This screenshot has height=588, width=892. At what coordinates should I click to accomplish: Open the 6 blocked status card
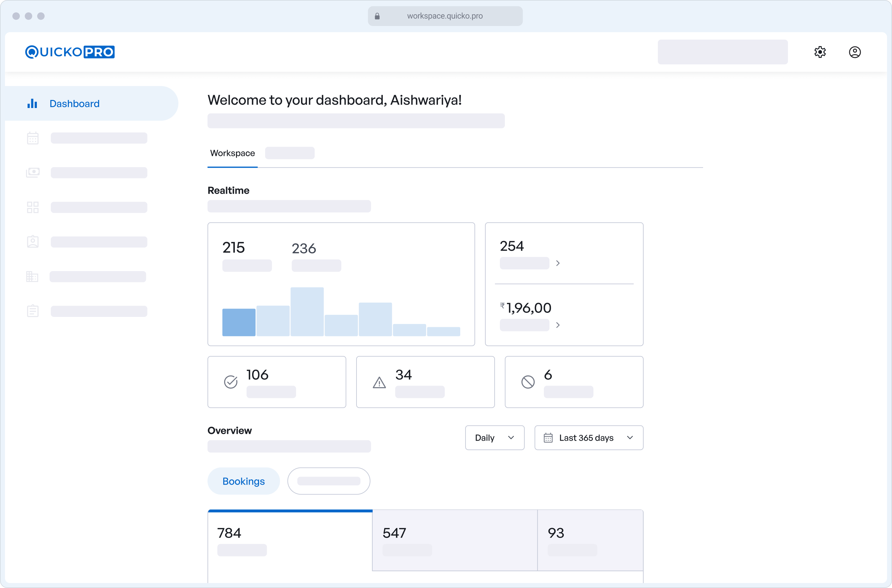pos(574,382)
